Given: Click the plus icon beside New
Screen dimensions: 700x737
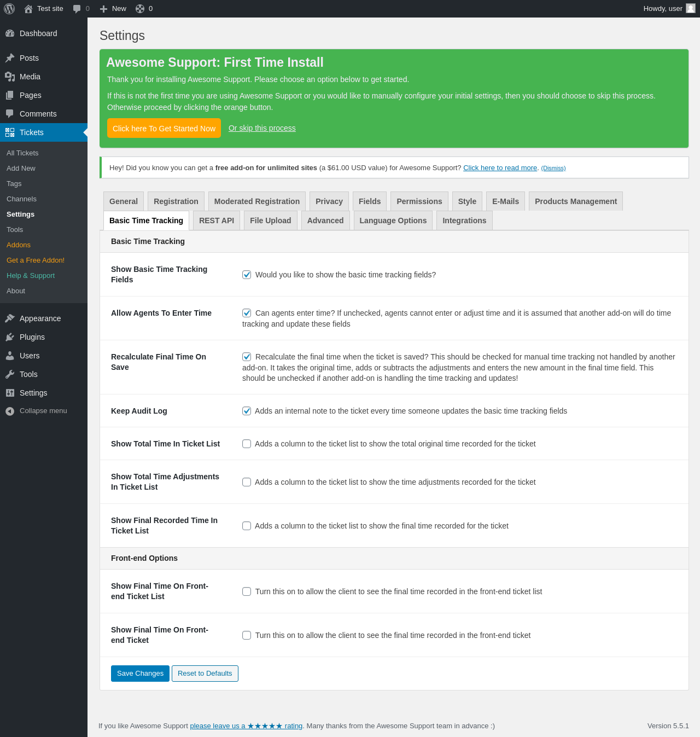Looking at the screenshot, I should pyautogui.click(x=103, y=9).
